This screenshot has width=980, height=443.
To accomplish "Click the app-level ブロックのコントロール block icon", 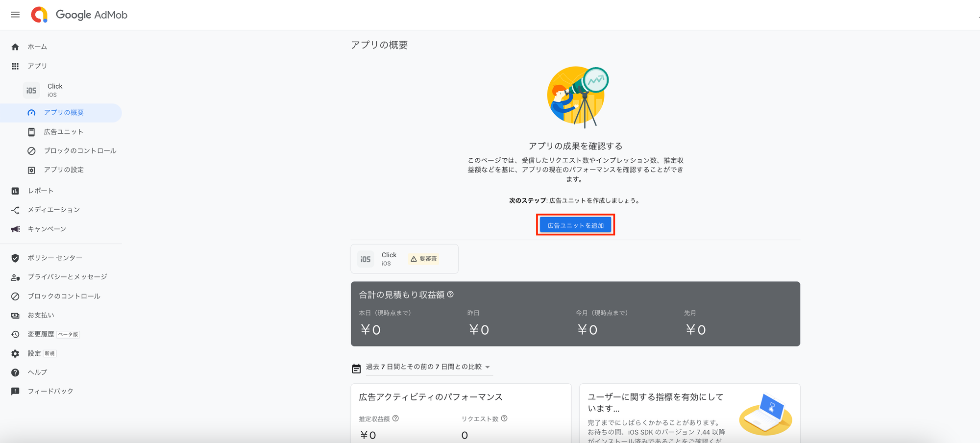I will [31, 151].
